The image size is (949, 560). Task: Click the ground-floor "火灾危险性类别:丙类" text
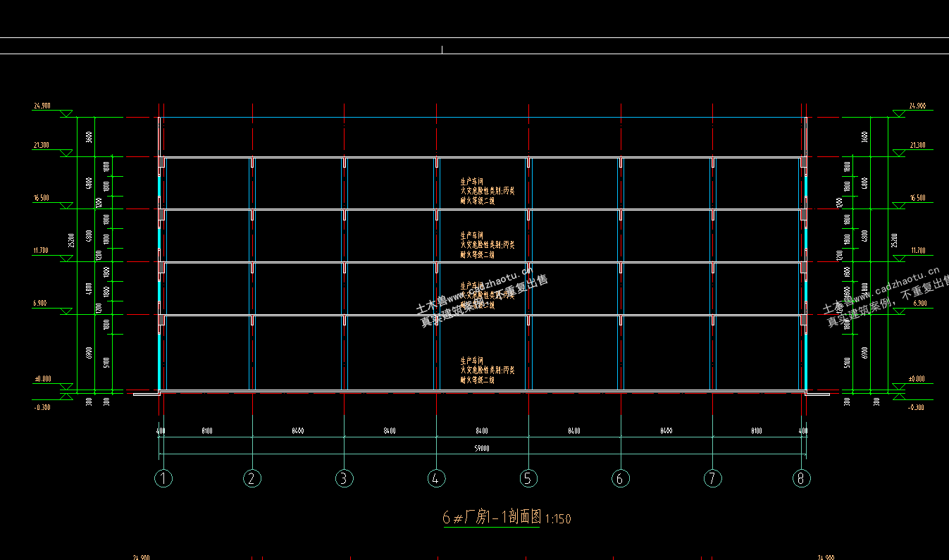point(488,370)
